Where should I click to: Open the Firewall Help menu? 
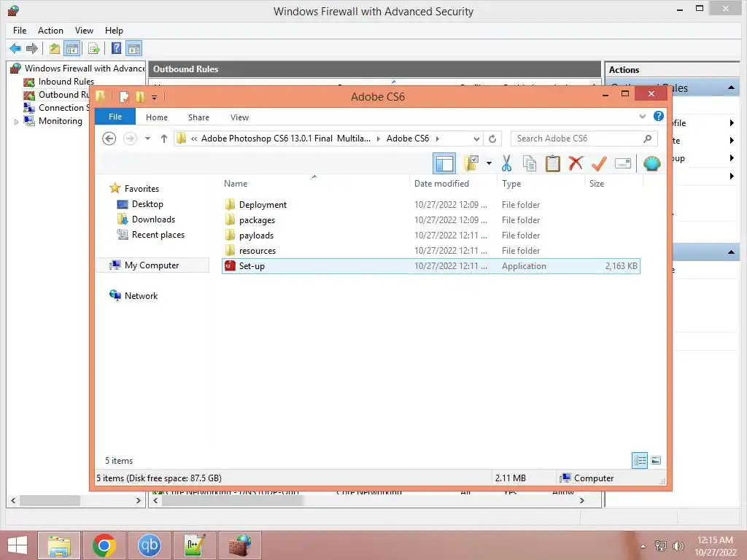coord(114,31)
